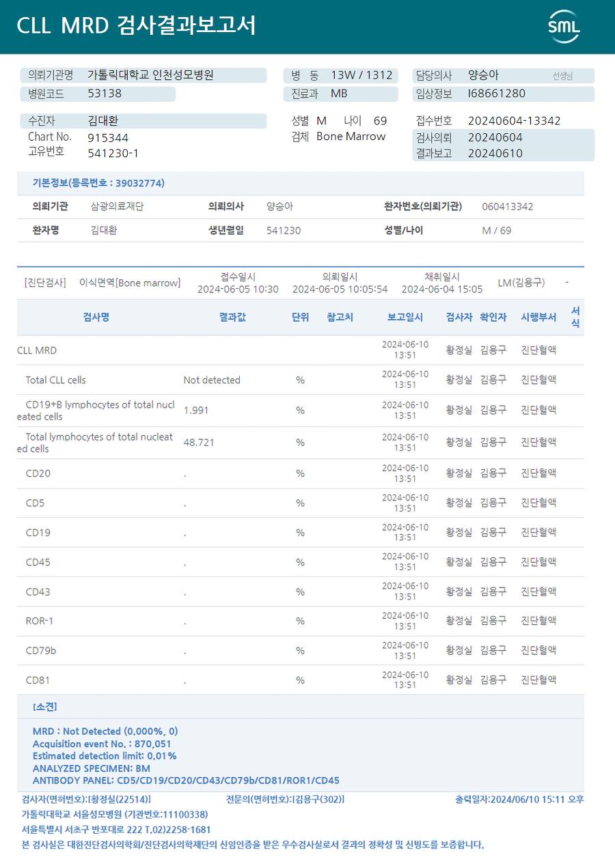Click the 'CLL MRD' test row name
Viewport: 615px width, 868px height.
click(37, 350)
